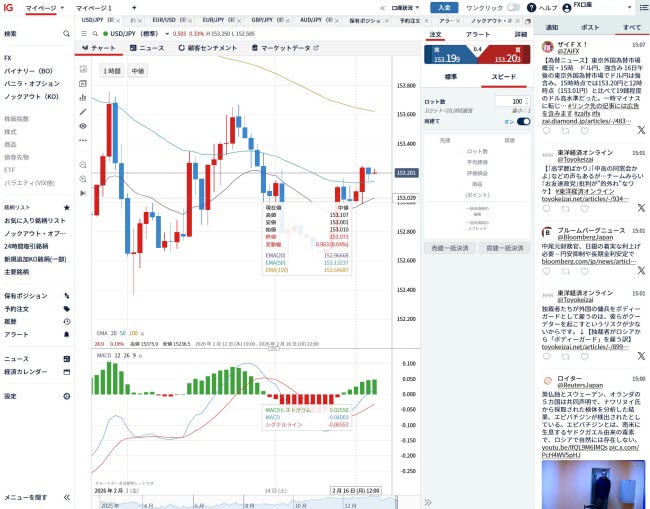The image size is (650, 509).
Task: Click the three-dots more tools icon
Action: point(83,140)
